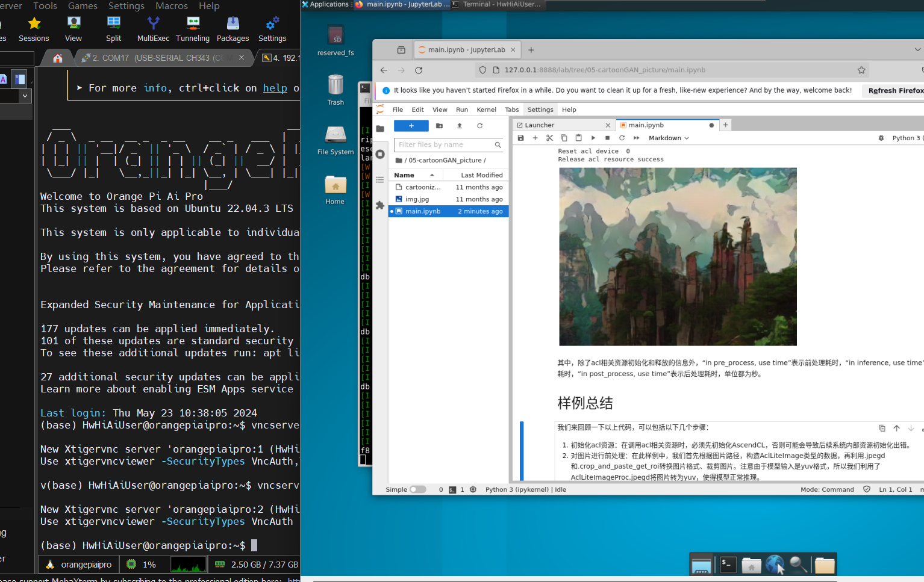Open a new Firefox tab

pos(531,50)
